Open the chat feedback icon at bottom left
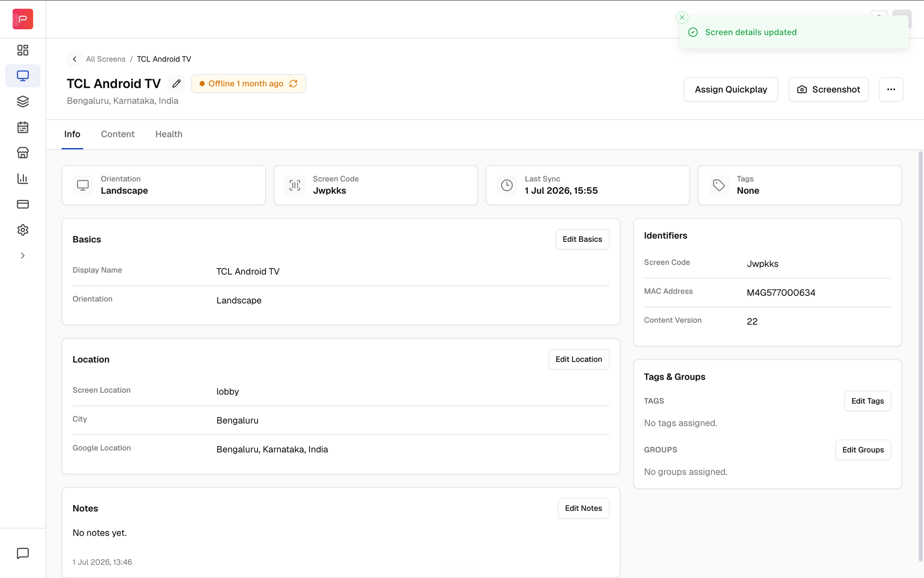The image size is (924, 578). tap(23, 553)
